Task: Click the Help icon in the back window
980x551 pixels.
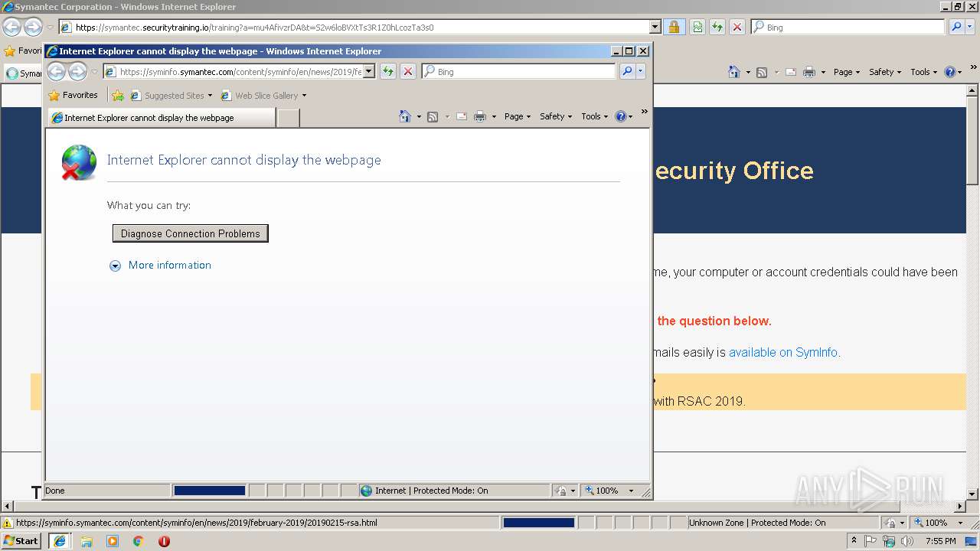Action: 949,72
